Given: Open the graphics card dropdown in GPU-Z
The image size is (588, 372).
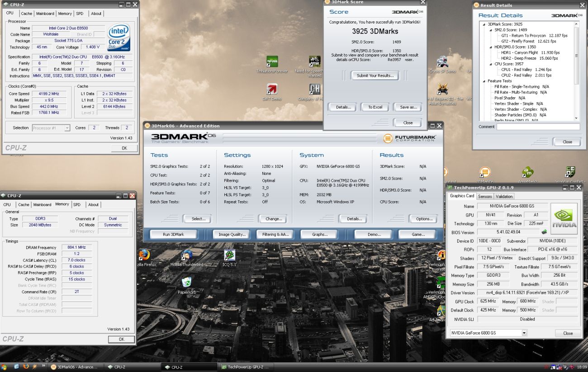Looking at the screenshot, I should 488,333.
